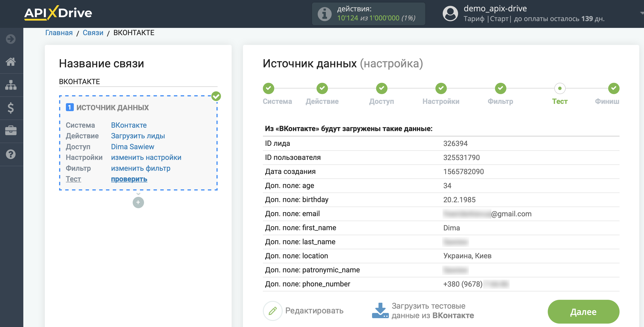Go to the Действие step circle
This screenshot has width=644, height=327.
322,88
